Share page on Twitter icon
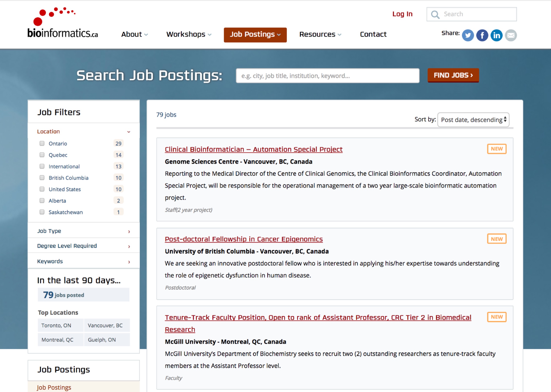This screenshot has height=392, width=551. click(468, 35)
